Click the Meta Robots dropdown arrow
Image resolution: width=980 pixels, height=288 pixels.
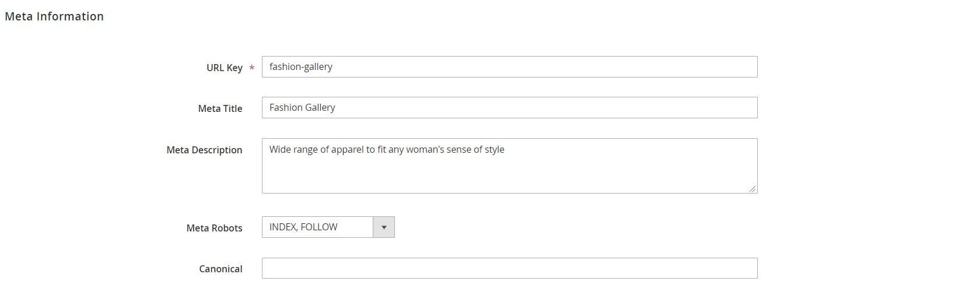tap(384, 227)
